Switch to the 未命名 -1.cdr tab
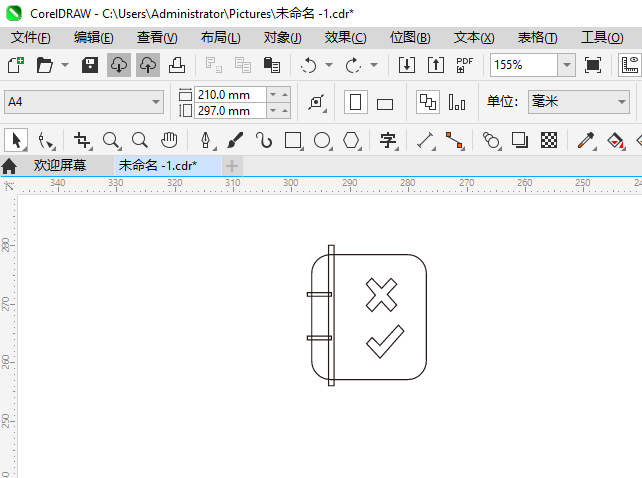Viewport: 642px width, 478px height. pos(168,165)
